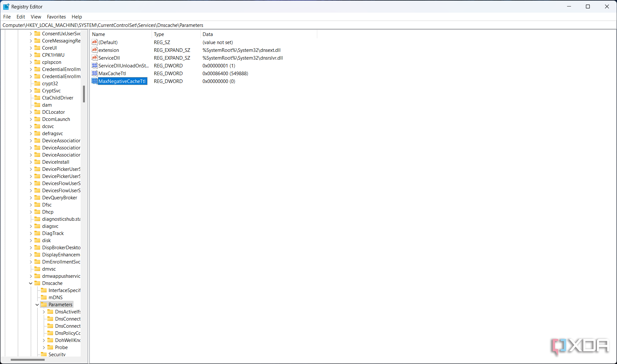This screenshot has width=617, height=364.
Task: Click the Registry Editor title bar icon
Action: point(6,6)
